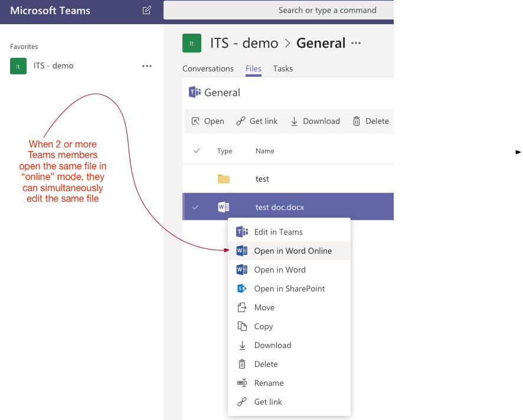The height and width of the screenshot is (420, 523).
Task: Click the new chat compose icon
Action: pos(147,11)
